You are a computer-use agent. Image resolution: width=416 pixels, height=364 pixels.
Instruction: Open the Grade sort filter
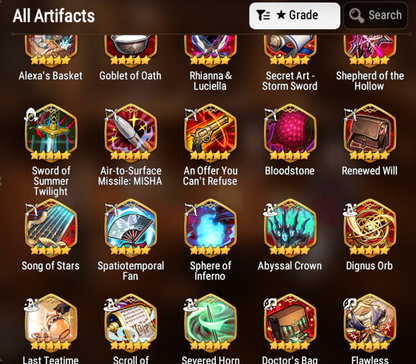295,16
